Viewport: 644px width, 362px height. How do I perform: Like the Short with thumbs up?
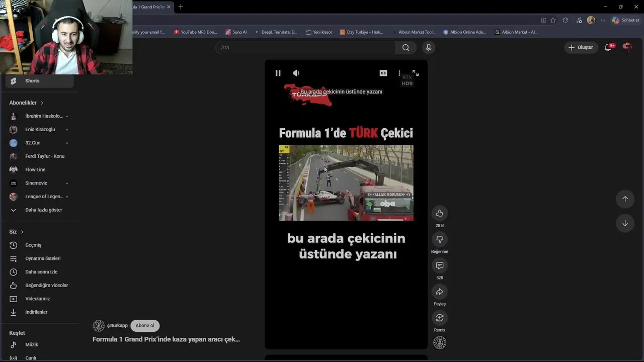[x=440, y=213]
